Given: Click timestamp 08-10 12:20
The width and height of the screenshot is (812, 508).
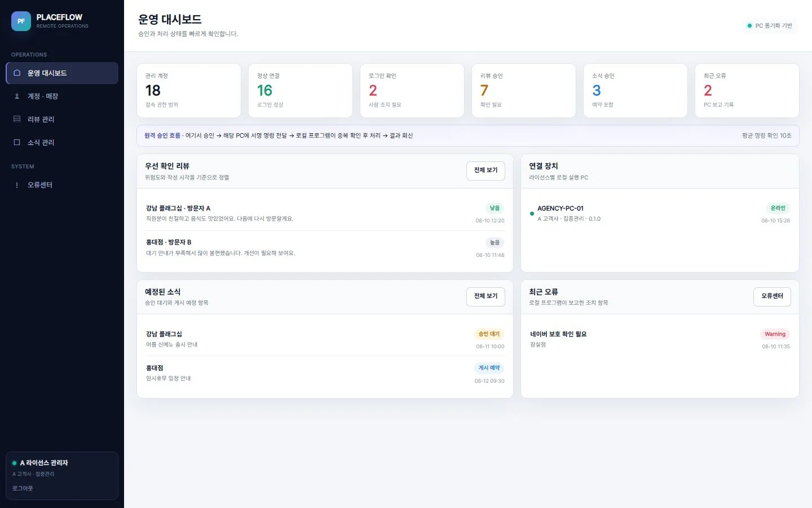Looking at the screenshot, I should click(490, 221).
